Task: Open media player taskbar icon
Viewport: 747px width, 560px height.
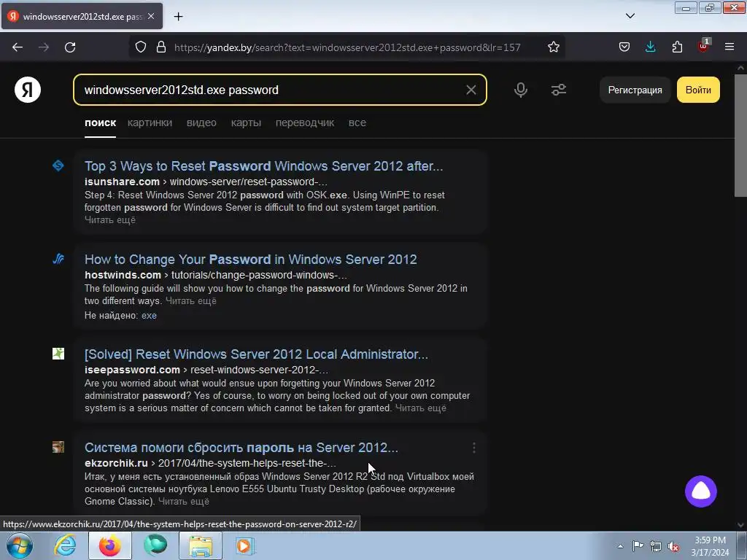Action: (245, 545)
